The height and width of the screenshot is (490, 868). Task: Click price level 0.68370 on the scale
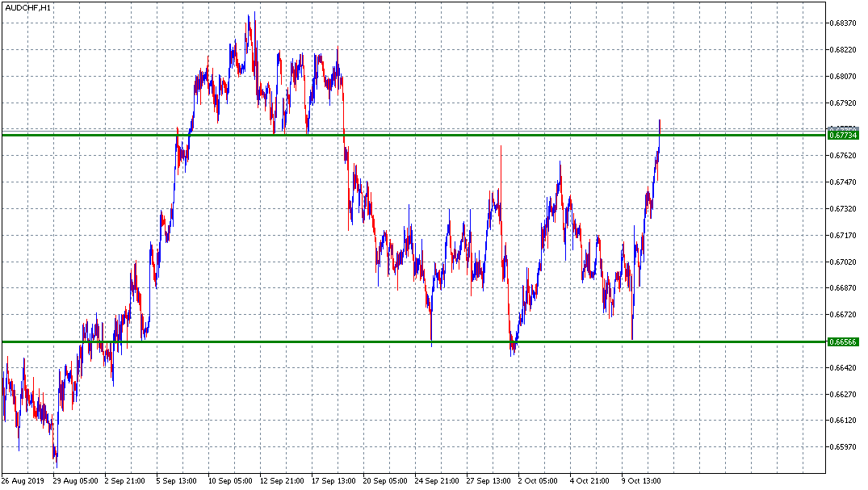pos(843,23)
